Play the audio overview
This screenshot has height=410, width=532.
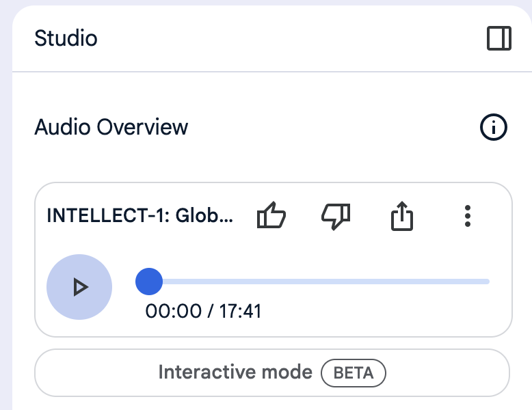[79, 287]
